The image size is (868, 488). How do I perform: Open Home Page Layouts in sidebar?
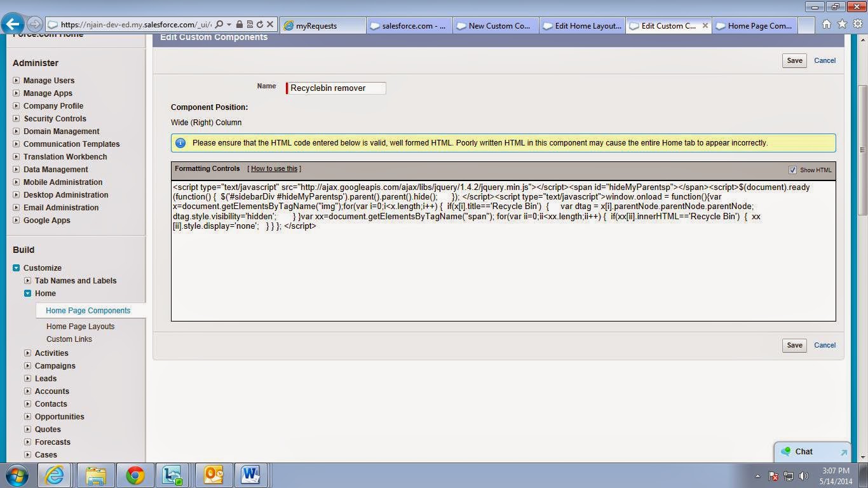click(x=80, y=327)
